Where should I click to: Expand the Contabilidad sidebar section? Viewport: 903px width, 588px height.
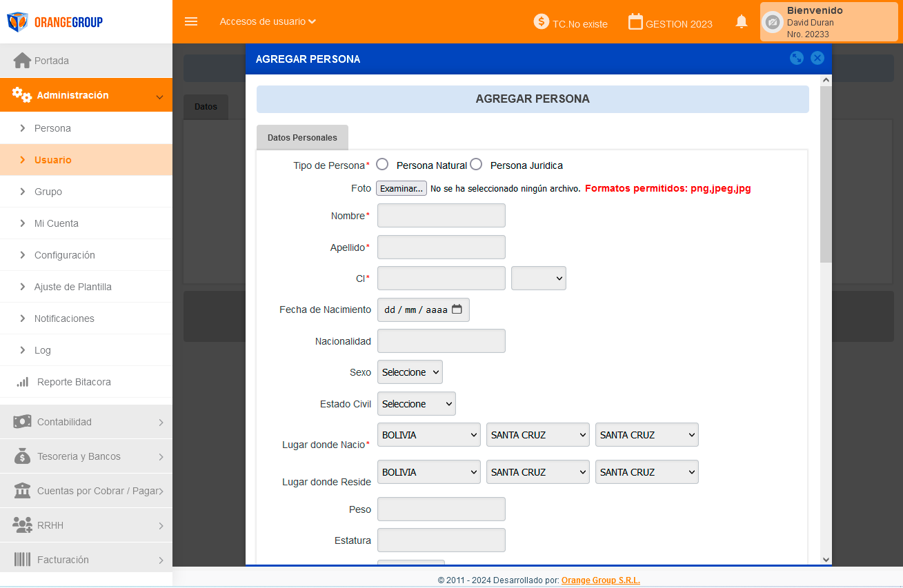[86, 422]
